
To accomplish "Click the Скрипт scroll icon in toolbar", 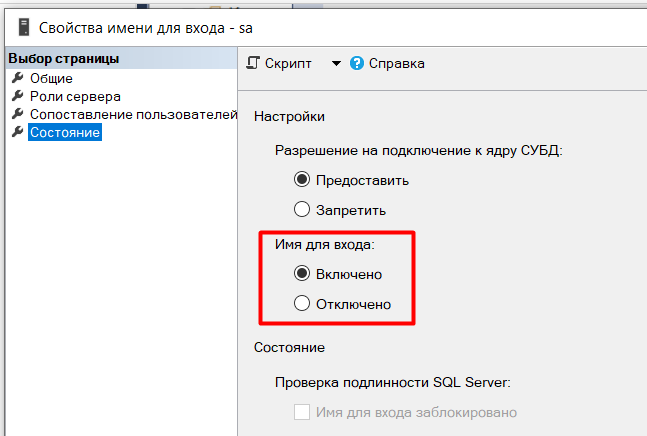I will 253,63.
